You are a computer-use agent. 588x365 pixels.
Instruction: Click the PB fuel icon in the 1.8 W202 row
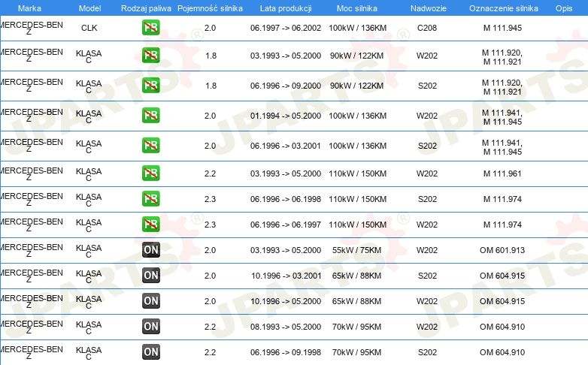(150, 55)
